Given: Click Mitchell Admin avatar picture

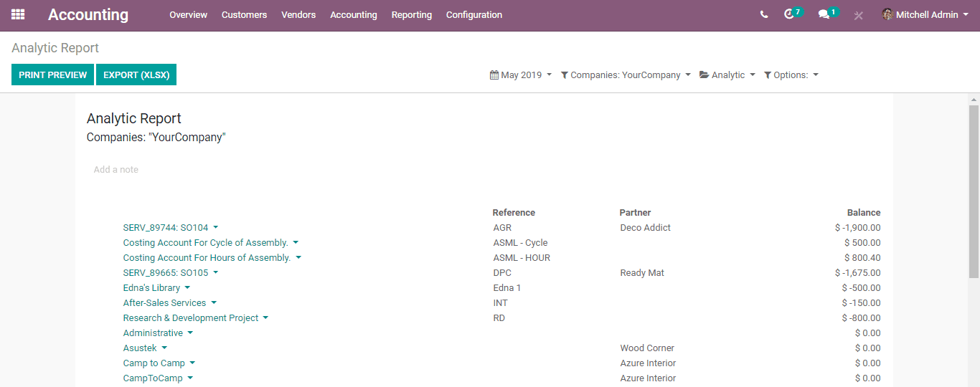Looking at the screenshot, I should pyautogui.click(x=887, y=14).
